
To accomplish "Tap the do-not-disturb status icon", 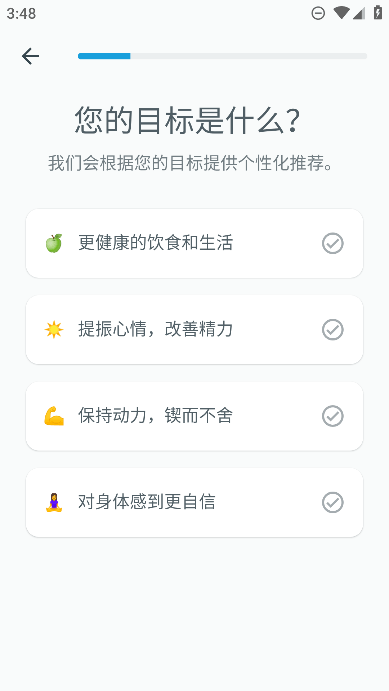I will point(318,13).
